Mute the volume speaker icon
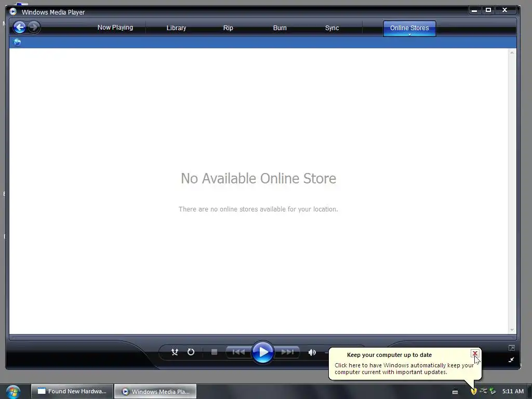 312,353
